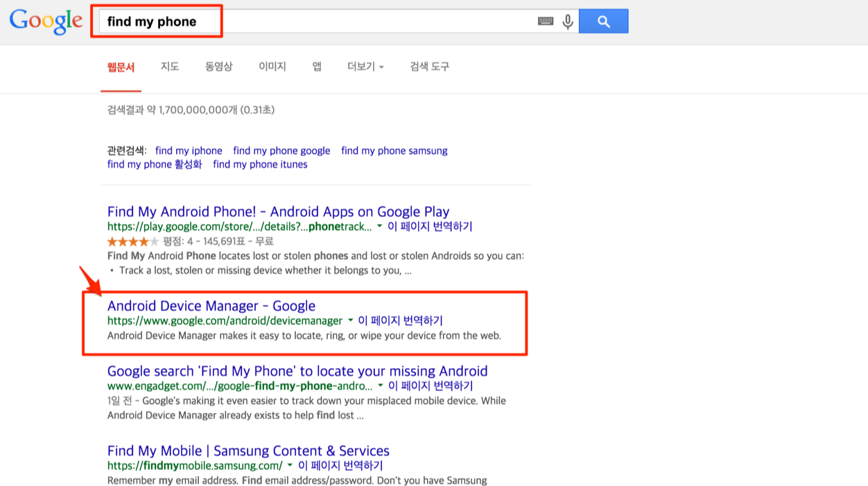Open the 앱 tab
The image size is (868, 486).
click(x=317, y=67)
